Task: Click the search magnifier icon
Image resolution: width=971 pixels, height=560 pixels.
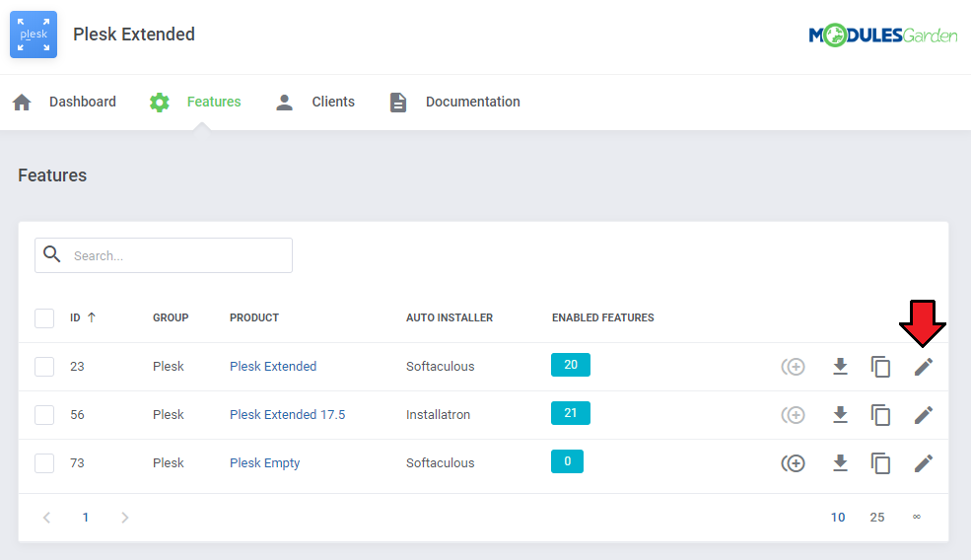Action: click(x=52, y=254)
